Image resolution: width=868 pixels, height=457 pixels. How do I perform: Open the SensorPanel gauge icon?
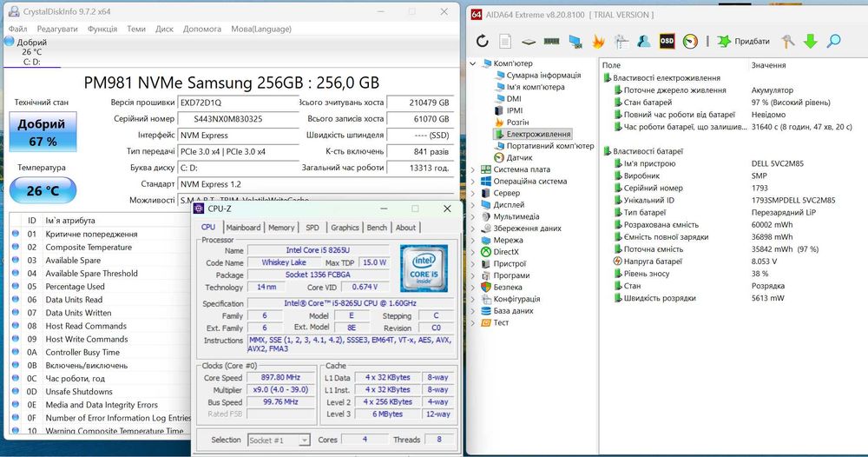pyautogui.click(x=690, y=41)
